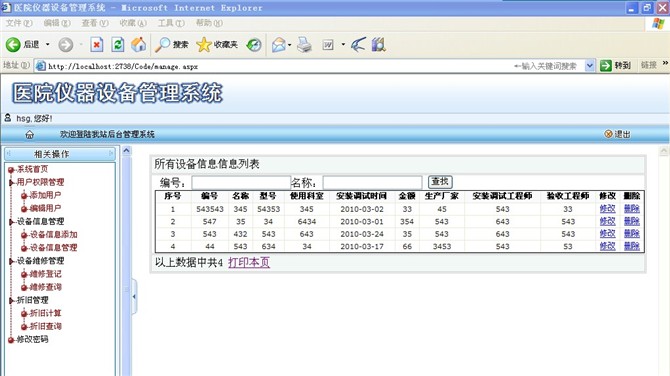Open Mail button dropdown arrow
The image size is (670, 376).
coord(289,45)
